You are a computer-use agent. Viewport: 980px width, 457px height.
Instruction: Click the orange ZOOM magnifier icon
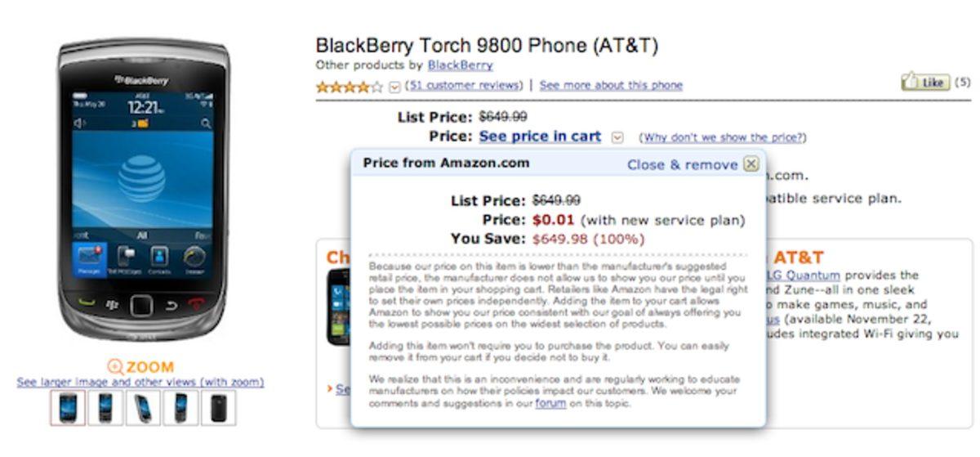tap(115, 367)
